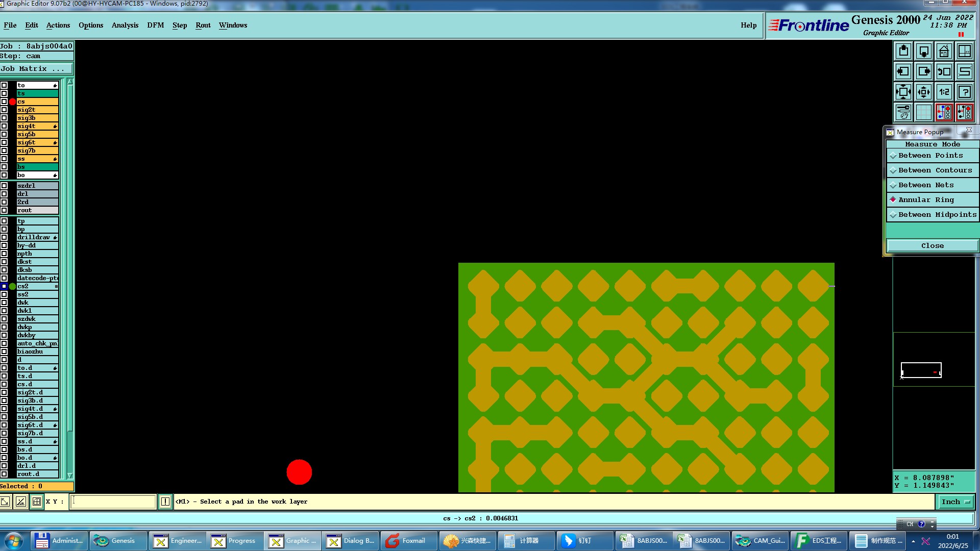The height and width of the screenshot is (551, 980).
Task: Select Between Nets measure mode
Action: pos(926,185)
